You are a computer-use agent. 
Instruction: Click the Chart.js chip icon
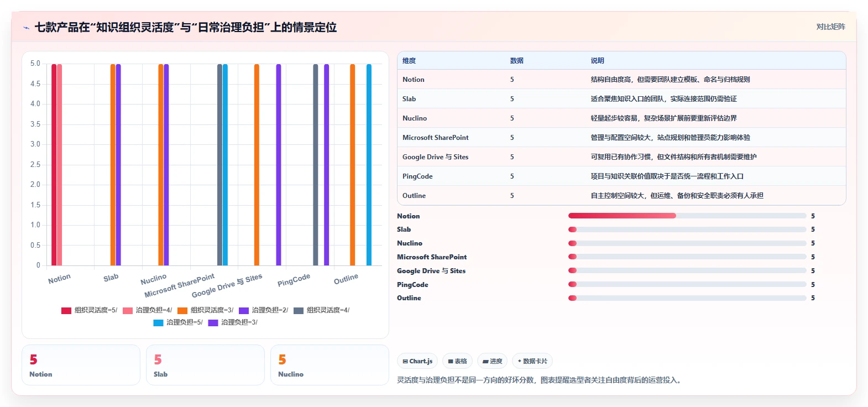[405, 361]
